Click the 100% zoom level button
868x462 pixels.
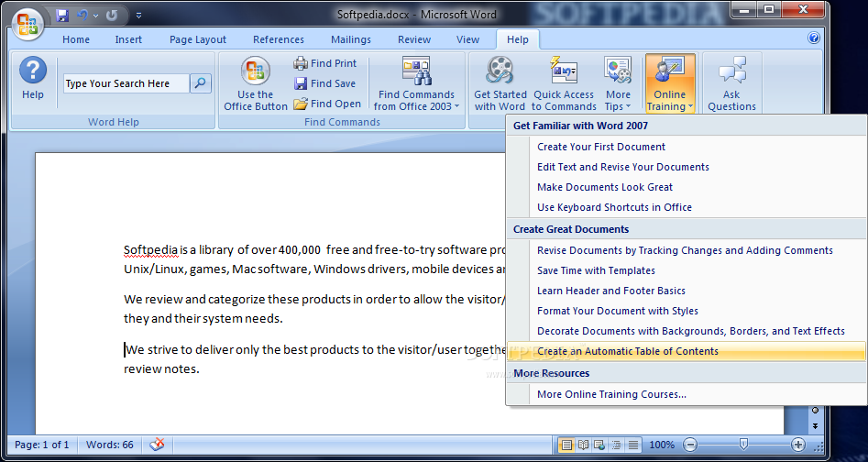tap(662, 445)
